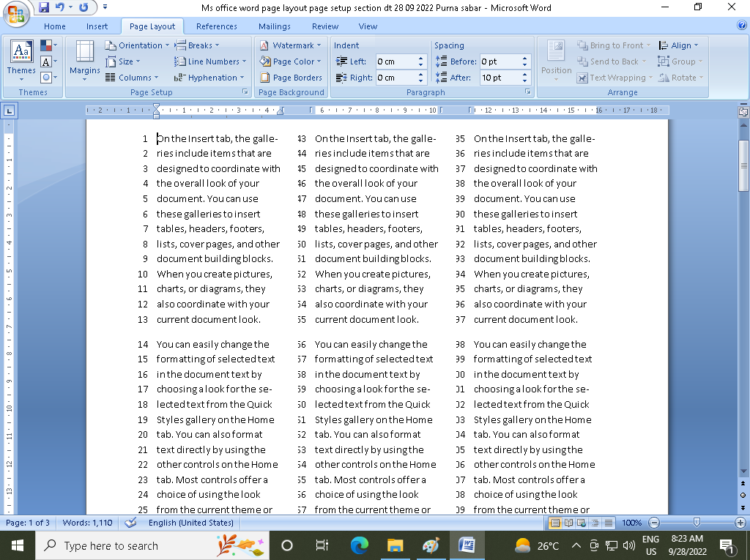750x560 pixels.
Task: Click the 100% zoom level button
Action: [x=631, y=523]
